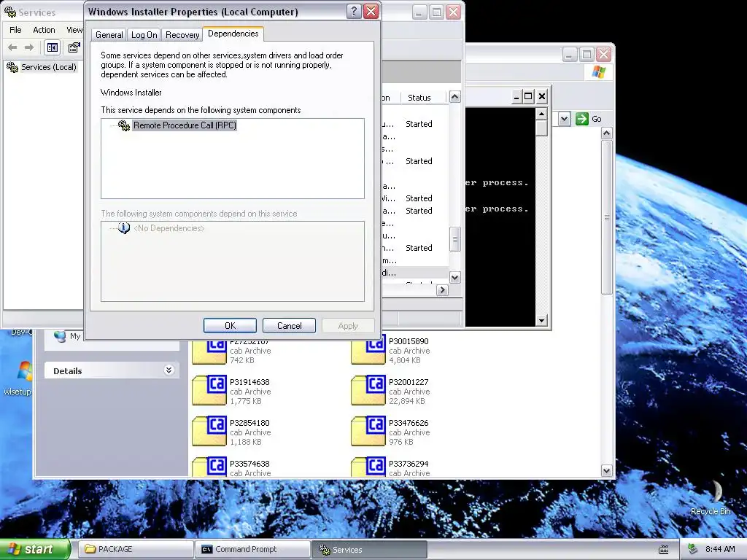Open the File menu in Services window
Viewport: 747px width, 560px height.
click(x=15, y=29)
